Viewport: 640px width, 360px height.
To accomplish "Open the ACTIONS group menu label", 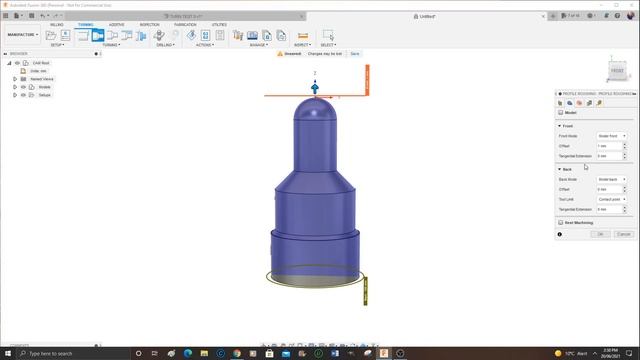I will [205, 45].
